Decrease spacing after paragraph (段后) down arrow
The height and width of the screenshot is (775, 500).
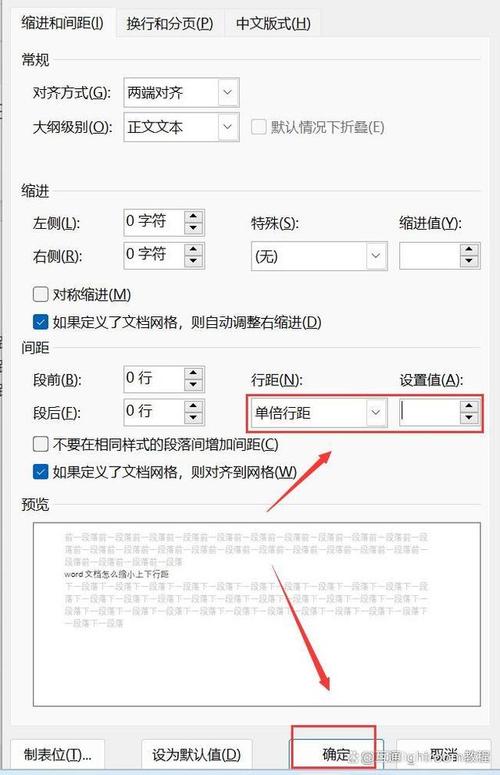coord(193,418)
